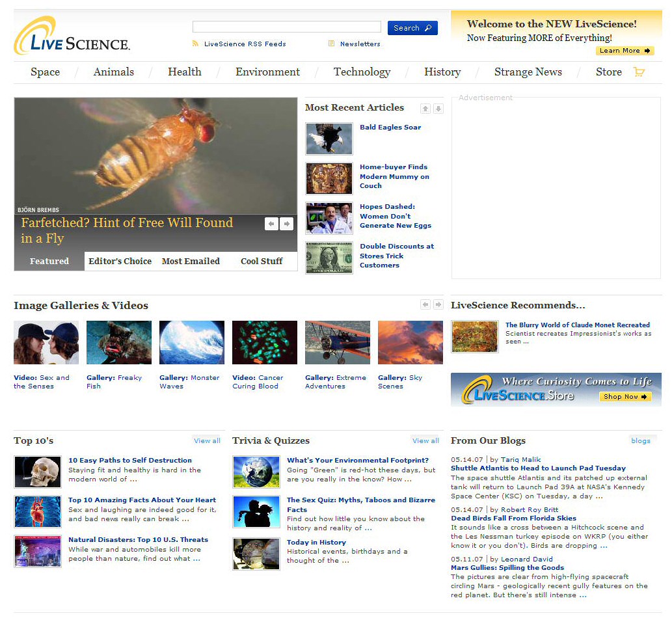Open the Bald Eagles Soar article link
672x620 pixels.
point(390,128)
